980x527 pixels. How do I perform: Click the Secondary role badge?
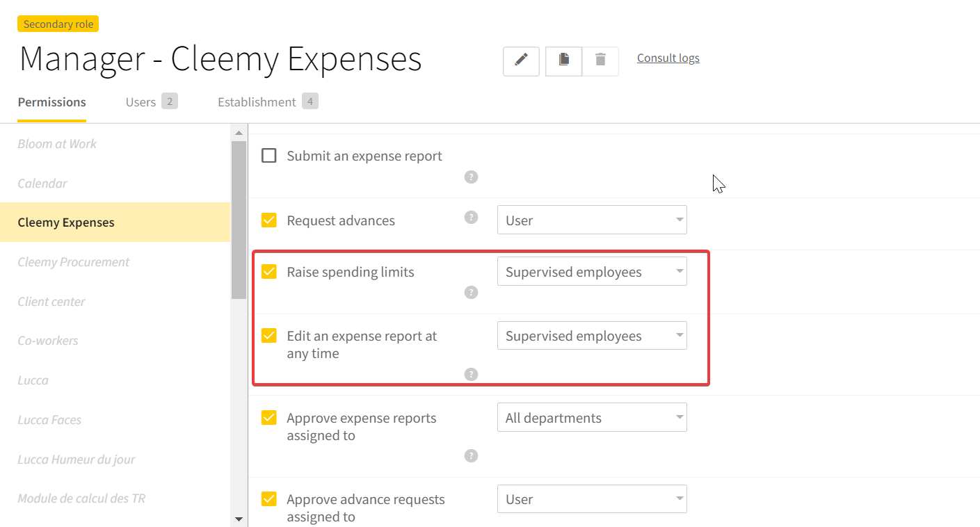(58, 24)
